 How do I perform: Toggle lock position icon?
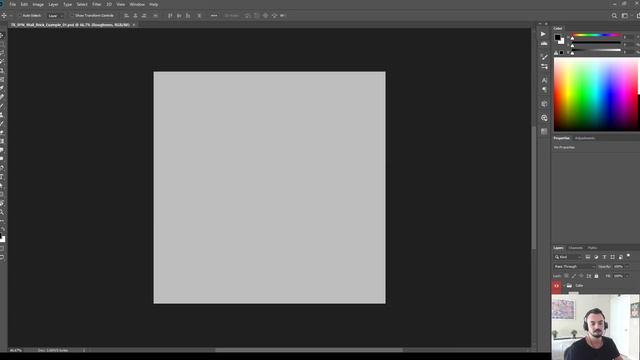pyautogui.click(x=581, y=276)
